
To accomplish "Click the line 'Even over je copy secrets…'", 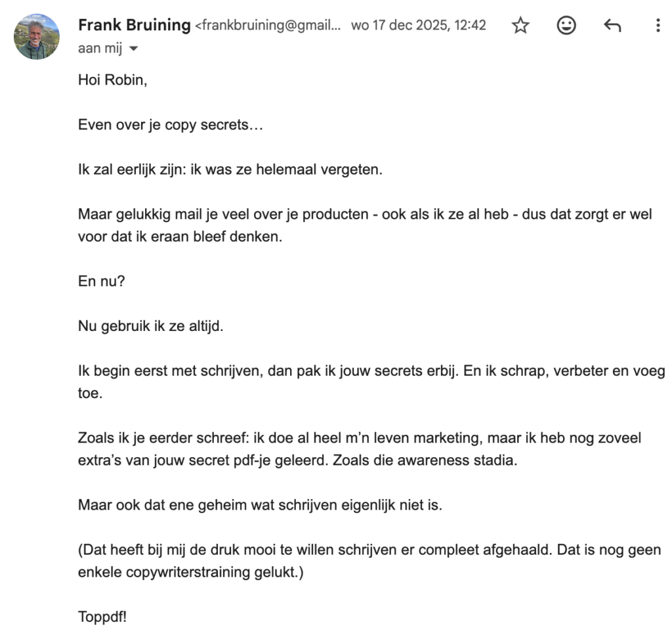I will pos(170,125).
